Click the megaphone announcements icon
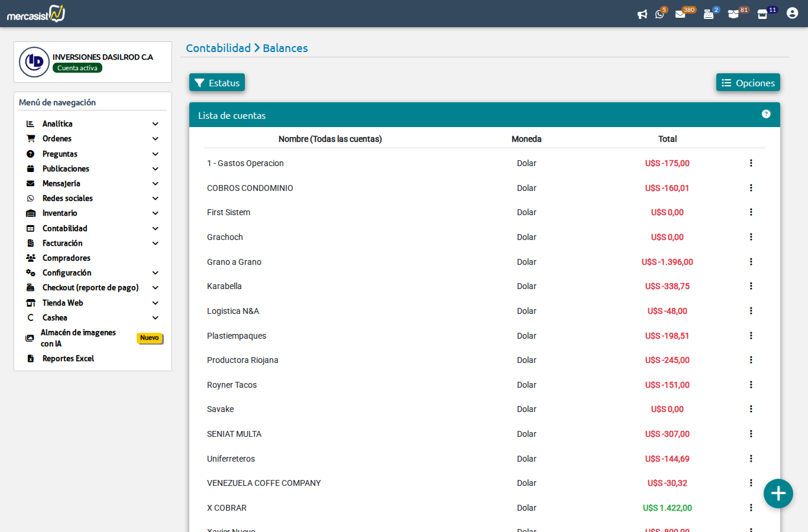Screen dimensions: 808x532 pos(642,14)
